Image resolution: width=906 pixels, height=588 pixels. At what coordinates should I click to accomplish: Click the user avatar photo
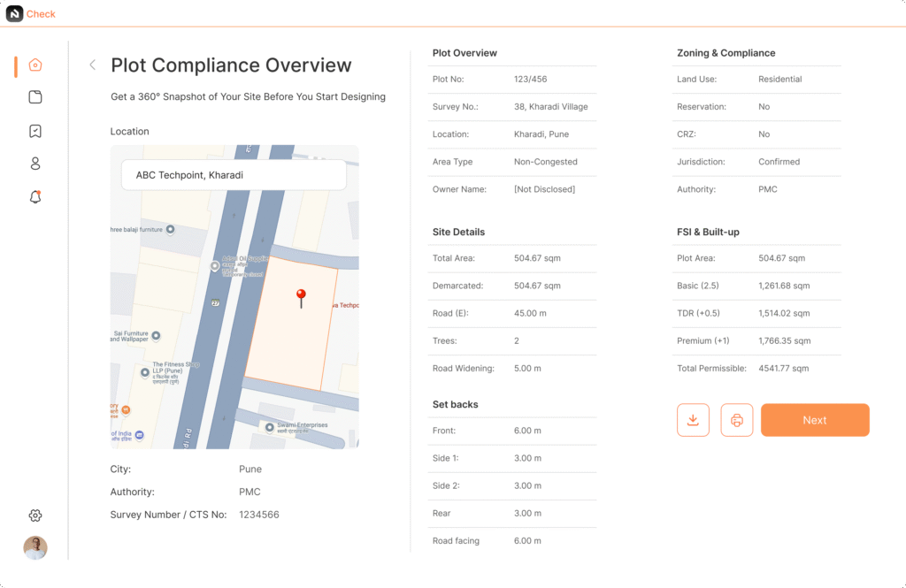[35, 548]
